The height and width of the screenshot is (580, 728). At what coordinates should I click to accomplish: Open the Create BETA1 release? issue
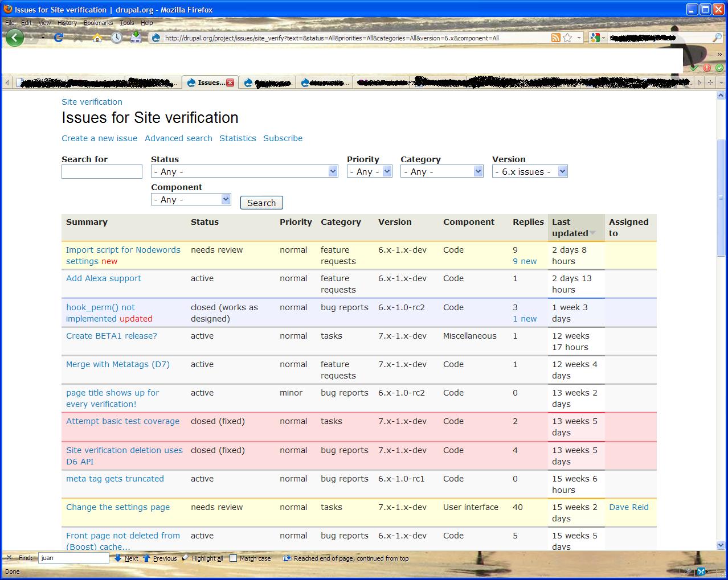click(112, 336)
